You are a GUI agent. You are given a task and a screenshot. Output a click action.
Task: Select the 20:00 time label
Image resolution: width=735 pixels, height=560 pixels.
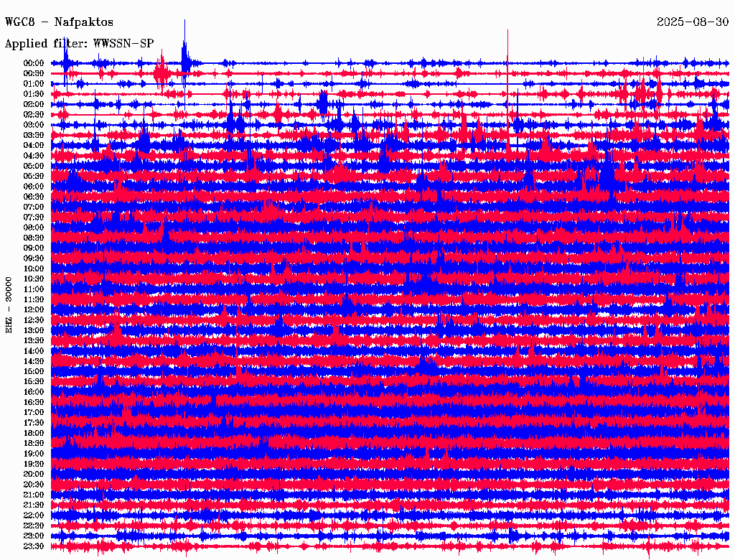[34, 474]
